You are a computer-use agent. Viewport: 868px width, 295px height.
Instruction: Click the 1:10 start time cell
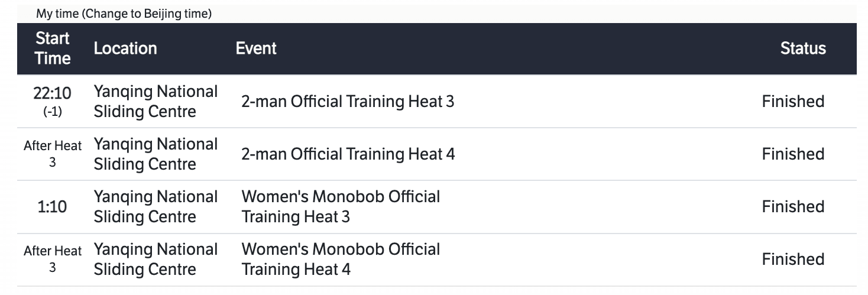coord(53,207)
